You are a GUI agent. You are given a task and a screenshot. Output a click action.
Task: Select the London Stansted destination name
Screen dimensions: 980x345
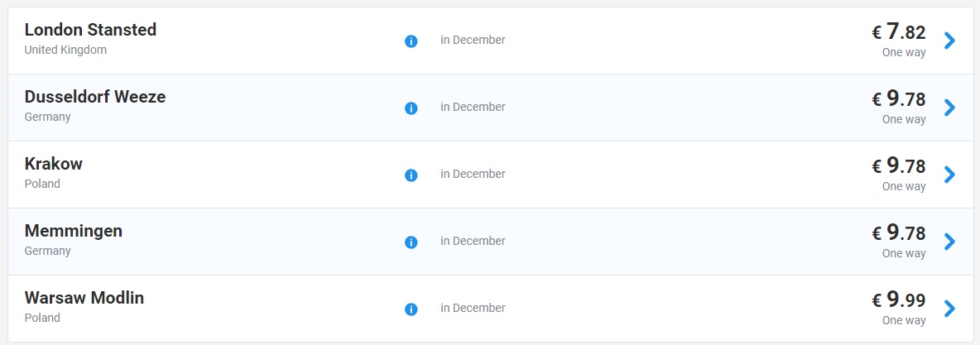click(90, 30)
